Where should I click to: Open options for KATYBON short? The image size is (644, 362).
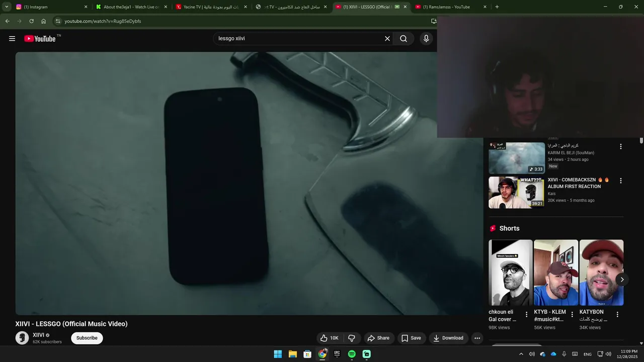point(617,315)
